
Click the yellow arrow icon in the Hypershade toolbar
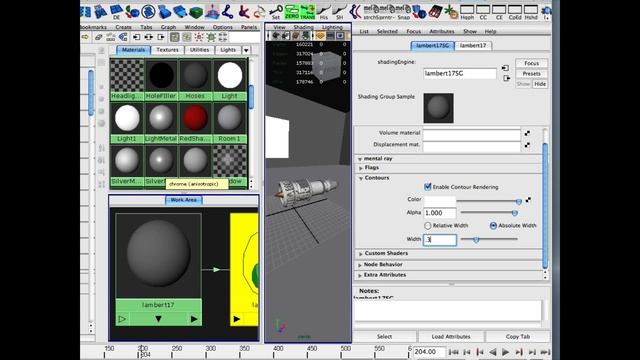pyautogui.click(x=85, y=37)
